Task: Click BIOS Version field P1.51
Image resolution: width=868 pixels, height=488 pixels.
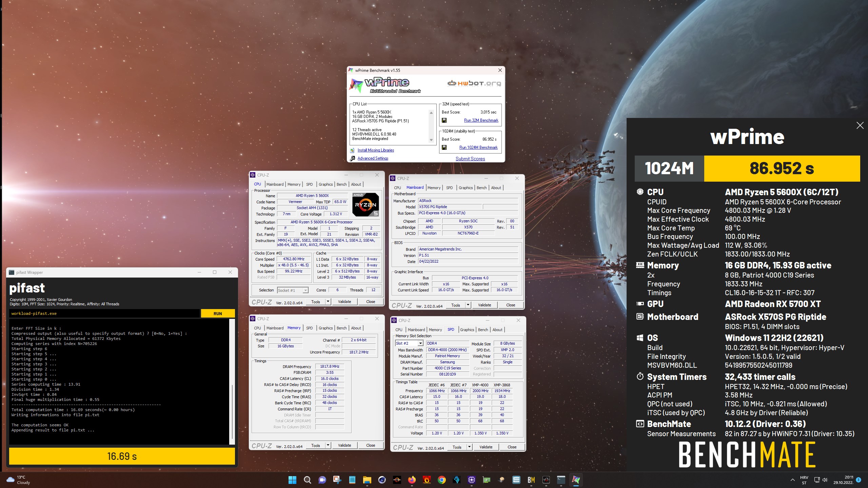Action: click(x=468, y=256)
